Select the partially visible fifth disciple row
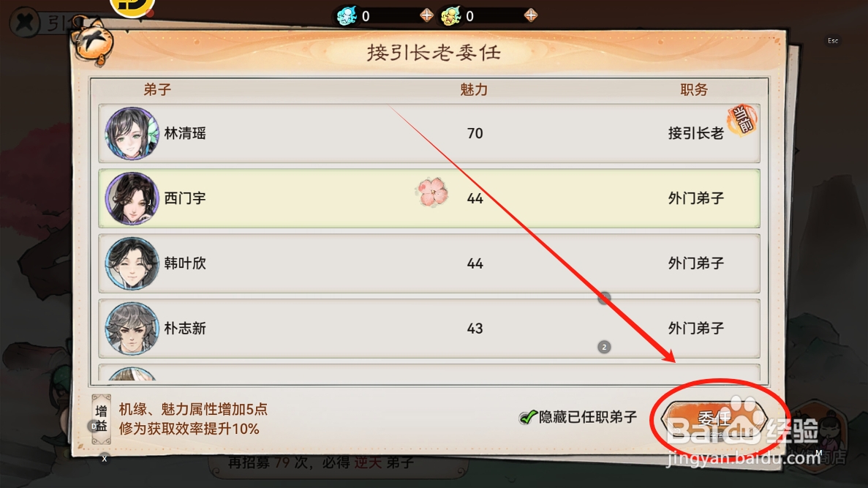 pyautogui.click(x=429, y=373)
